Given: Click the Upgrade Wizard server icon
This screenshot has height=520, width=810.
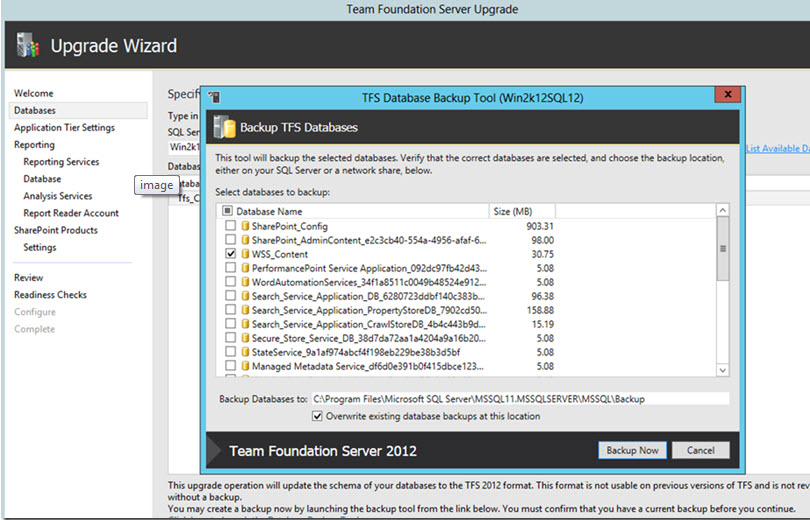Looking at the screenshot, I should click(27, 44).
